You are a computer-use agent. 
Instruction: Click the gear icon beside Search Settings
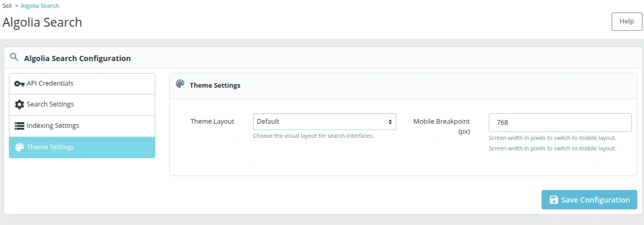(19, 104)
